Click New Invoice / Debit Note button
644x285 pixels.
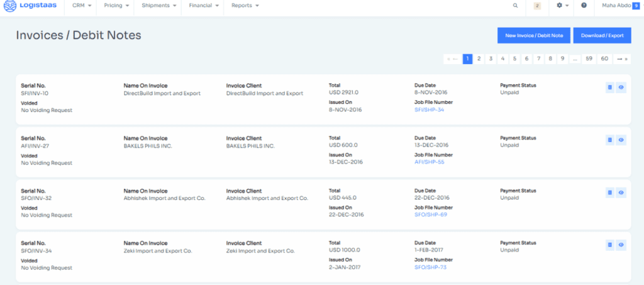(x=533, y=36)
